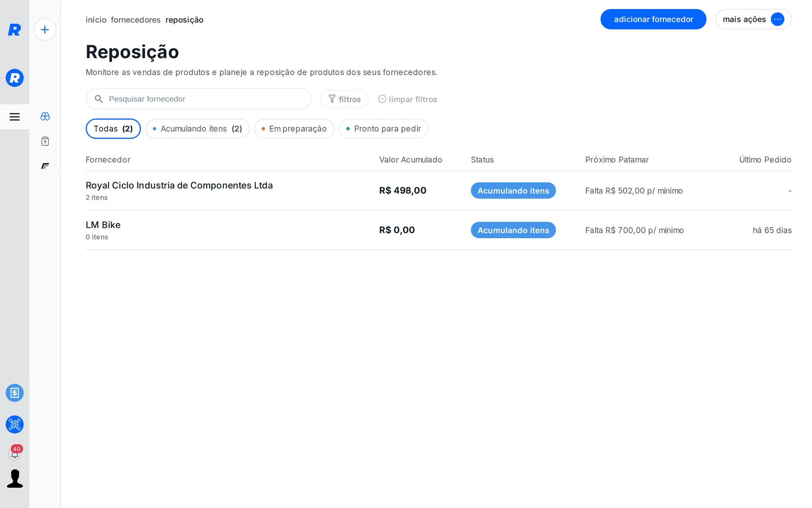Click the QR code scanner icon
The height and width of the screenshot is (508, 812).
15,424
